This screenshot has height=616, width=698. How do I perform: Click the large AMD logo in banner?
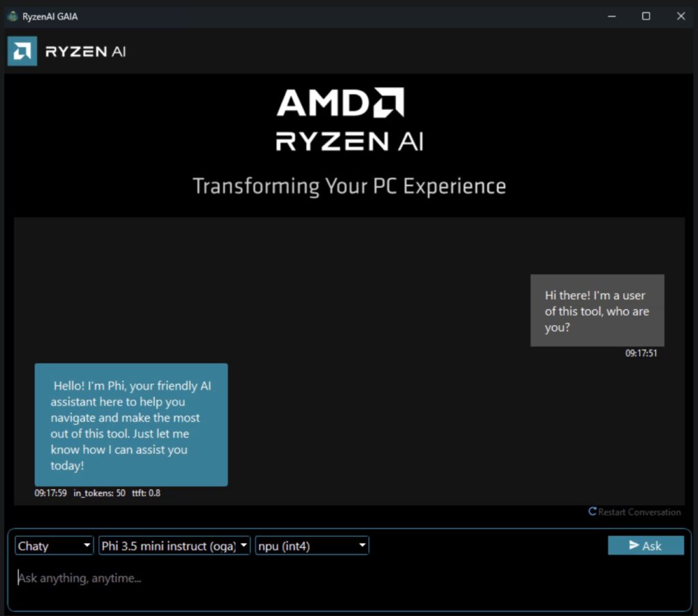tap(340, 103)
